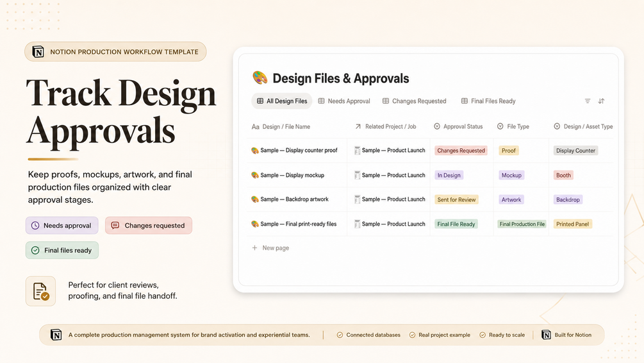644x363 pixels.
Task: Open the Sample — Display mockup page
Action: (292, 175)
